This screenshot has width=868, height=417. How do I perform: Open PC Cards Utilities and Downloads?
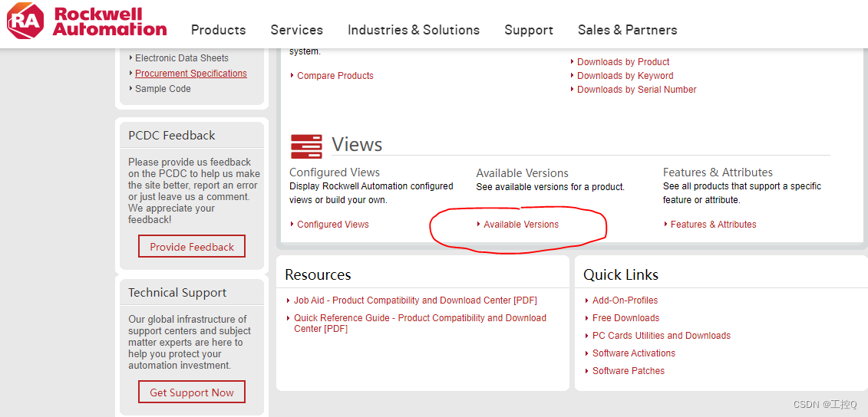(x=662, y=336)
